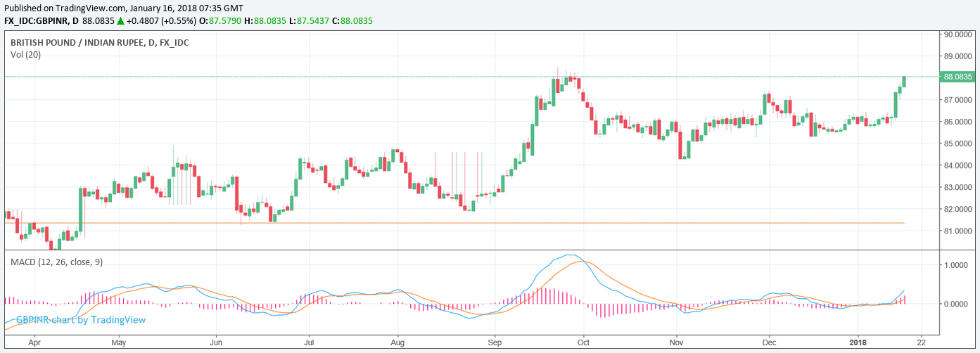Image resolution: width=980 pixels, height=353 pixels.
Task: Click the latest green candle at far right
Action: [903, 81]
